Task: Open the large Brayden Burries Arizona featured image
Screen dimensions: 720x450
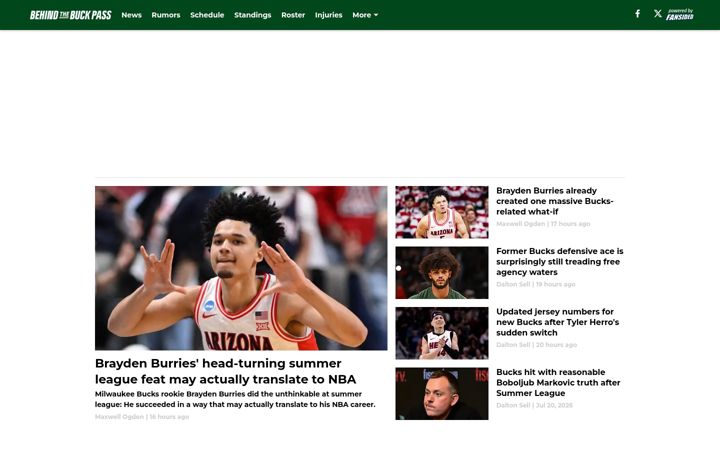Action: tap(241, 268)
